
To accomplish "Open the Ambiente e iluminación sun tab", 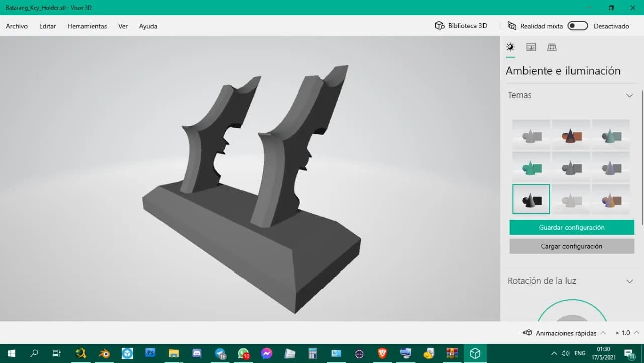I will [x=510, y=47].
